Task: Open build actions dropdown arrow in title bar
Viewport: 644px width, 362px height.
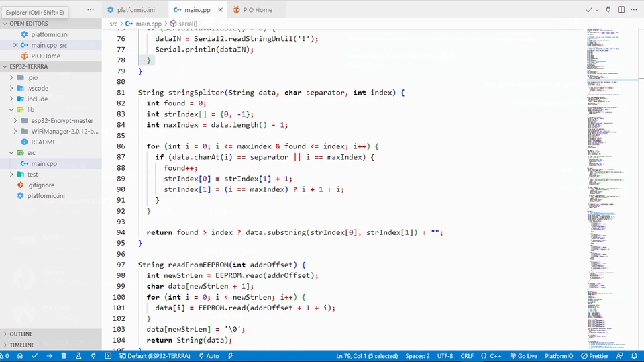Action: [597, 10]
